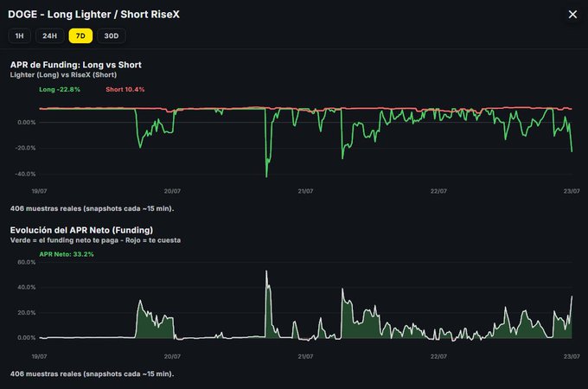Screen dimensions: 588x389
Task: Toggle the 'Long -22.8%' legend entry
Action: click(x=60, y=89)
